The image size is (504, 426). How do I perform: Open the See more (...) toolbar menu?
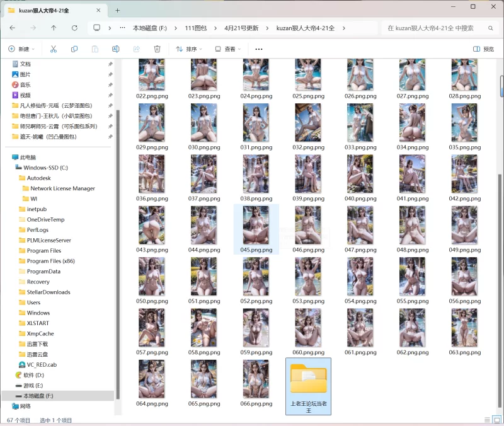click(259, 49)
